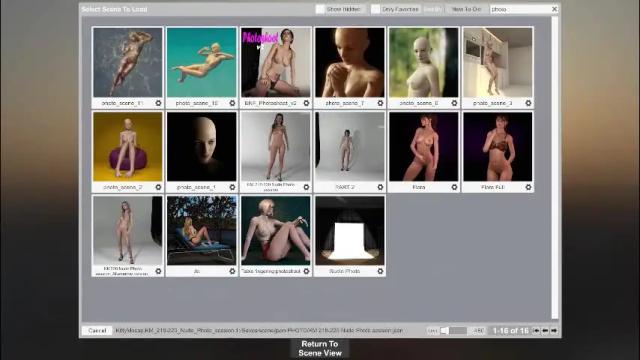Click the 'photo_scene_7' label
640x360 pixels.
pyautogui.click(x=344, y=103)
